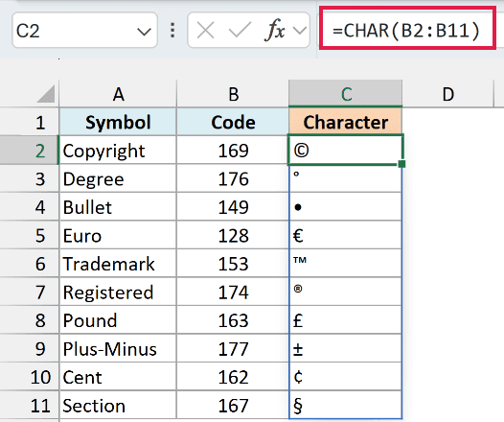The width and height of the screenshot is (504, 422).
Task: Select row 10 header
Action: (x=30, y=377)
